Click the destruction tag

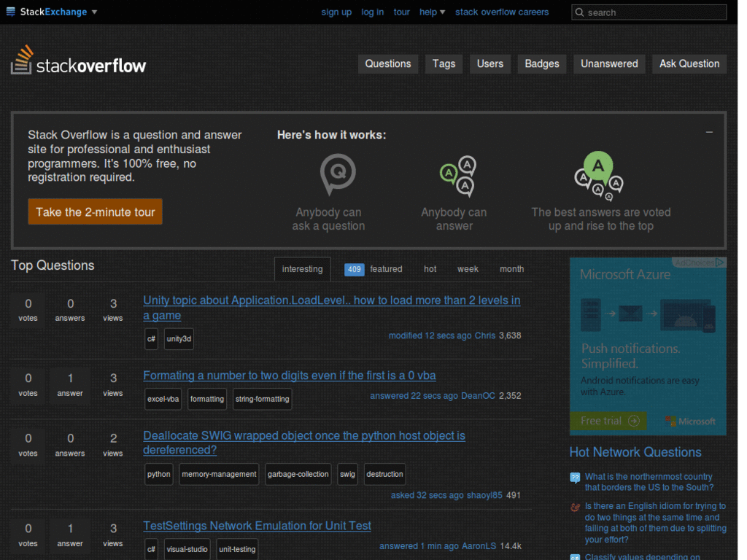(x=384, y=474)
